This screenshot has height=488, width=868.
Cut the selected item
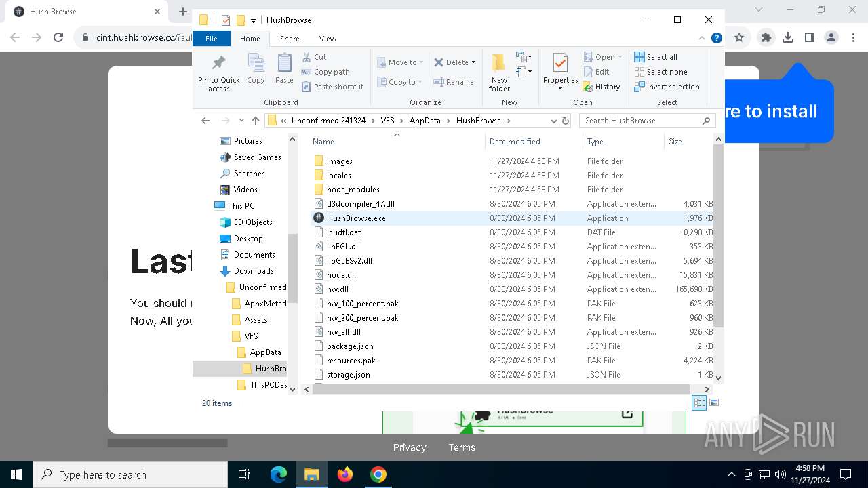click(314, 57)
